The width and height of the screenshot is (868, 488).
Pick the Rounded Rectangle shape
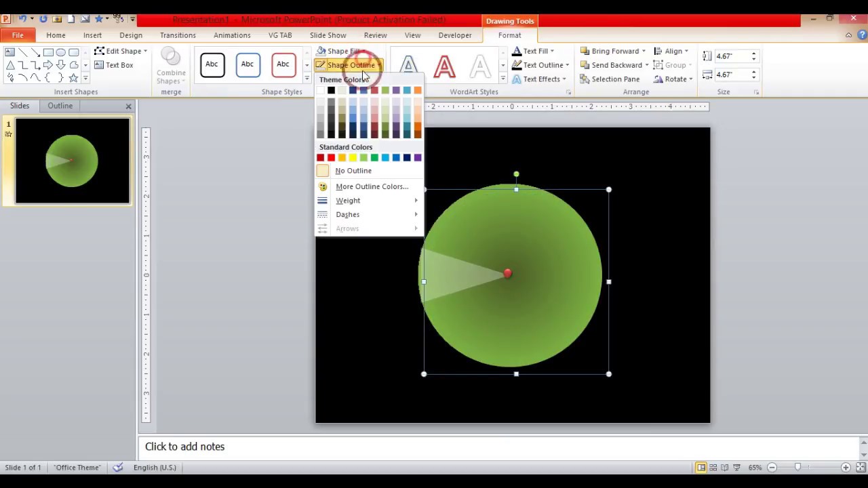[73, 52]
